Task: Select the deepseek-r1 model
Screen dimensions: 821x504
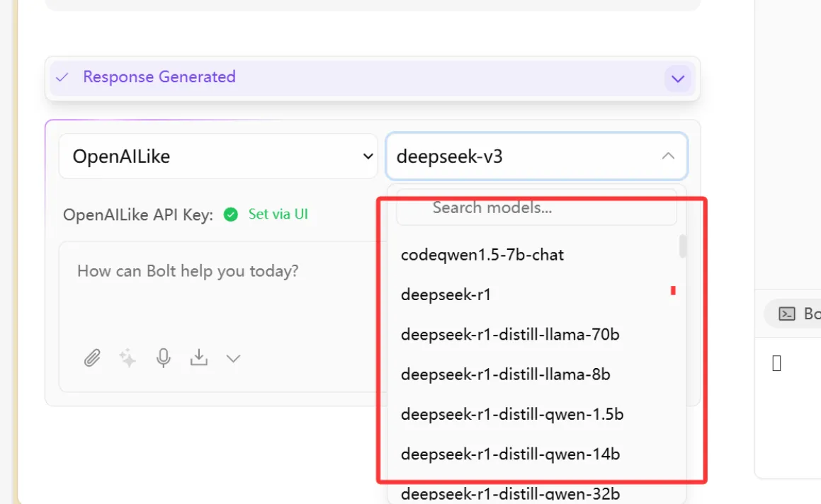Action: 446,294
